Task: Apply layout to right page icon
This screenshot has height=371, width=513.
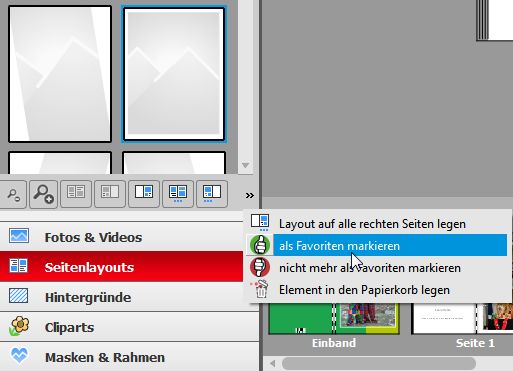Action: tap(144, 194)
